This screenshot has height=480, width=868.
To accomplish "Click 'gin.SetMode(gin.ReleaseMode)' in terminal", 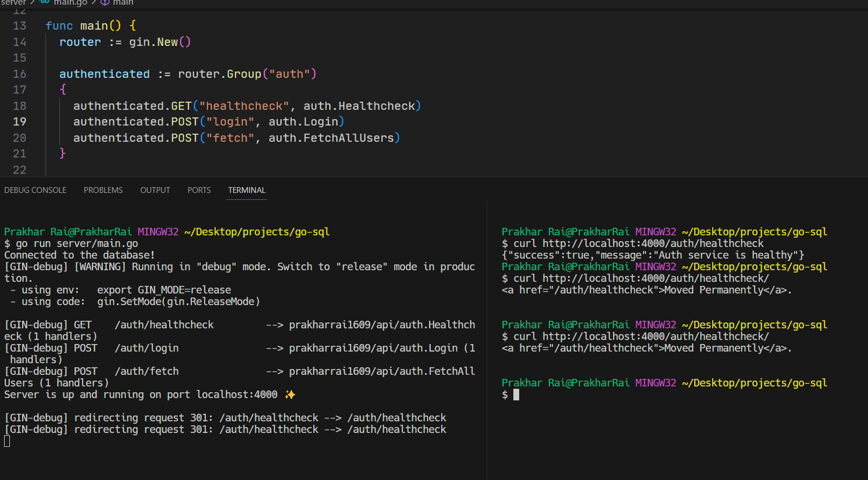I will coord(178,302).
